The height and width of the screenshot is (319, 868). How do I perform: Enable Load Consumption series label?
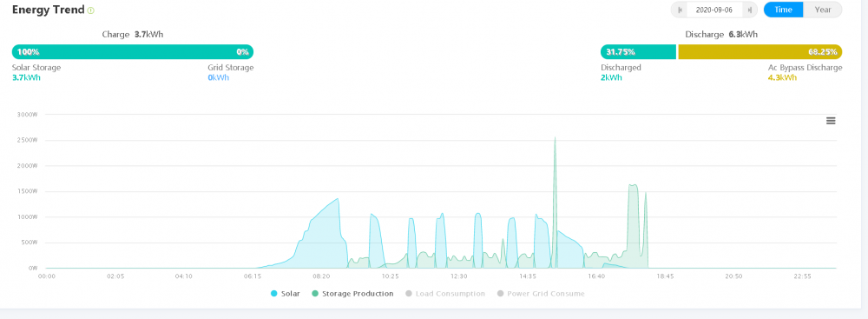450,294
